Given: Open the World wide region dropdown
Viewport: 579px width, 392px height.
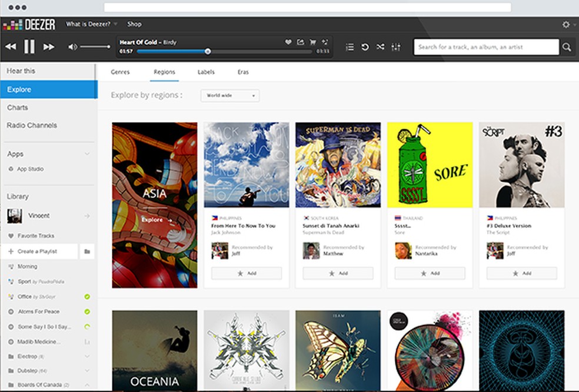Looking at the screenshot, I should 229,95.
